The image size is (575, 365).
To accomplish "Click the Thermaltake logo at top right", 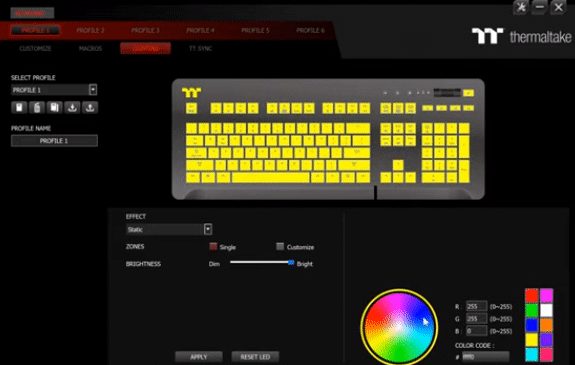I will [521, 36].
